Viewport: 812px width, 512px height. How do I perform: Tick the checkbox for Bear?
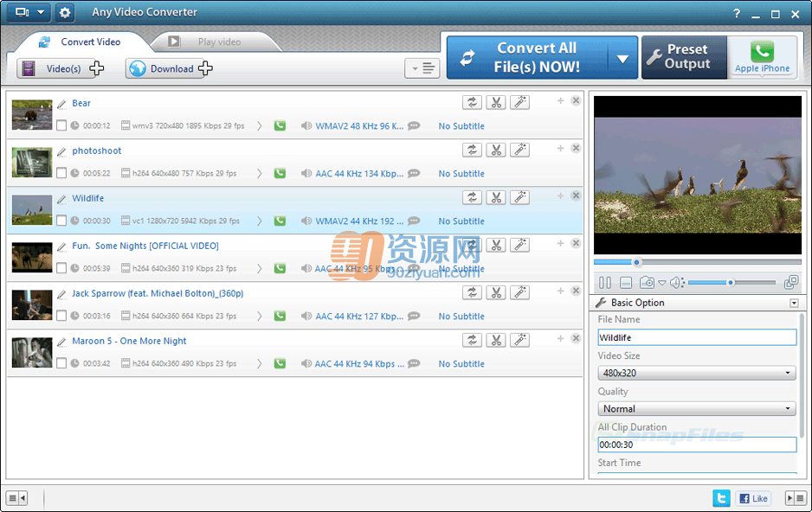click(61, 125)
